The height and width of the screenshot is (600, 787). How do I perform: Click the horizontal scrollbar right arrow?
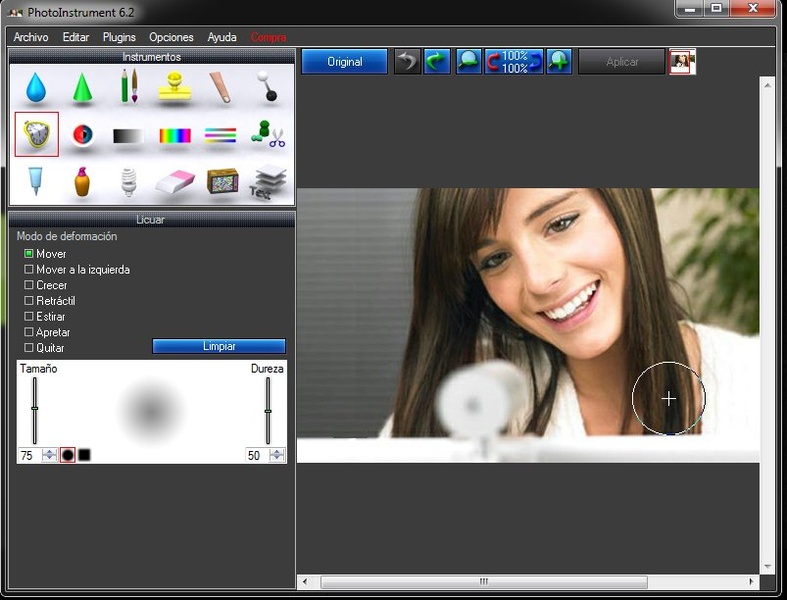(751, 582)
